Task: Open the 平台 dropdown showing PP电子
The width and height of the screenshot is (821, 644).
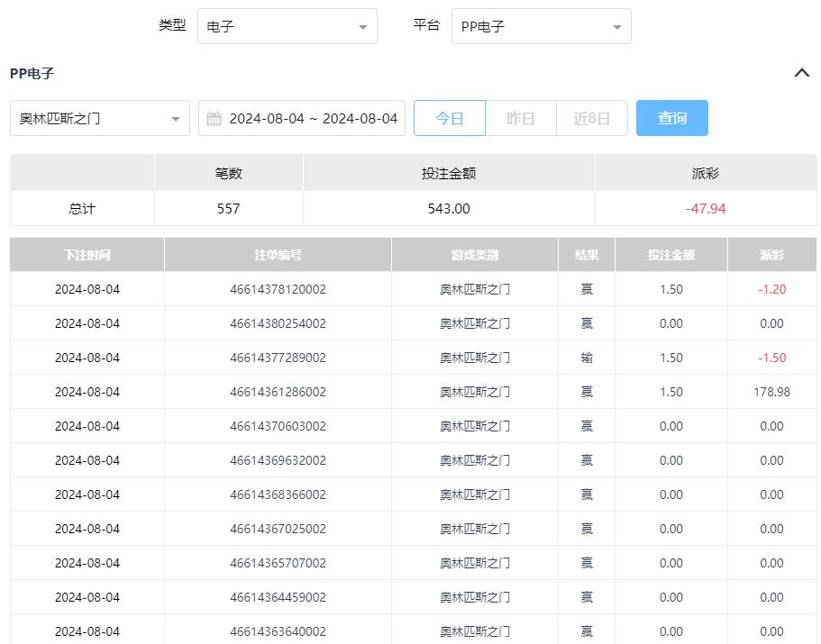Action: [541, 27]
